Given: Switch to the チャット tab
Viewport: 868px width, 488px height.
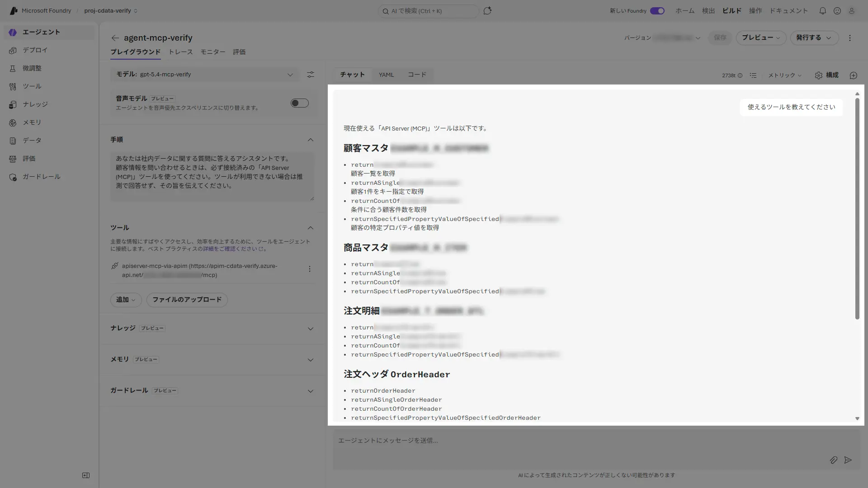Looking at the screenshot, I should [x=353, y=75].
